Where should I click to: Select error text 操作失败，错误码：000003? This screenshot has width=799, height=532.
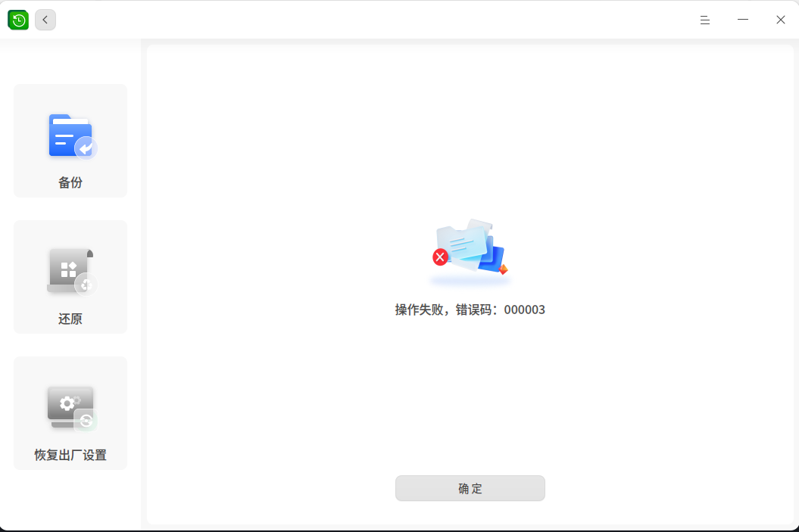(x=470, y=310)
